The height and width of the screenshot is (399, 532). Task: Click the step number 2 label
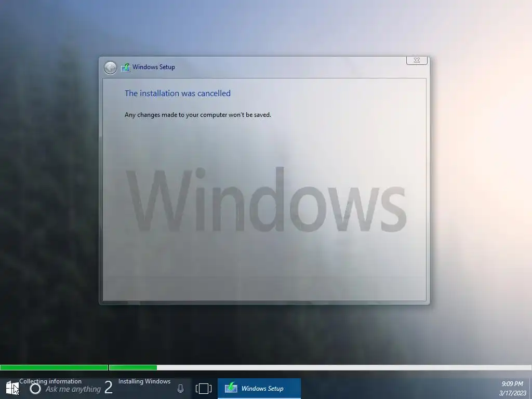click(108, 388)
